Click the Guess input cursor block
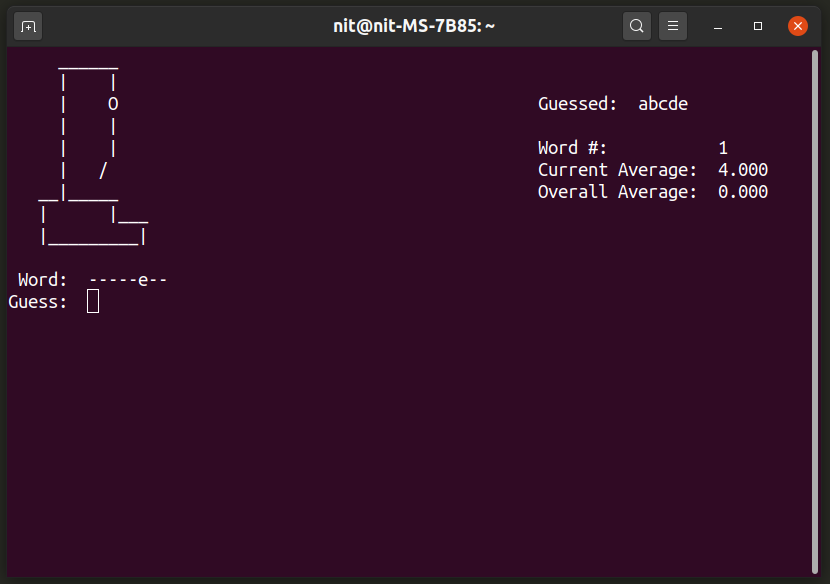Viewport: 830px width, 584px height. [x=93, y=301]
